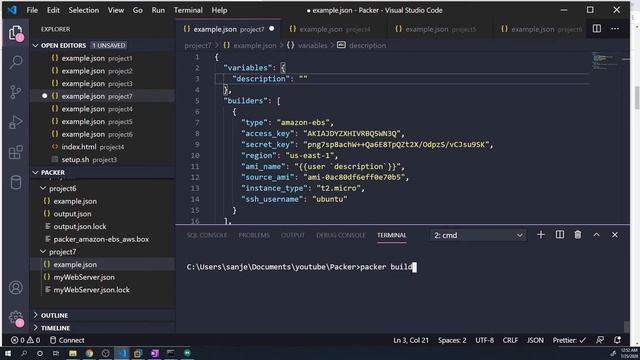Switch to the Output panel tab
The height and width of the screenshot is (360, 640).
[x=293, y=235]
